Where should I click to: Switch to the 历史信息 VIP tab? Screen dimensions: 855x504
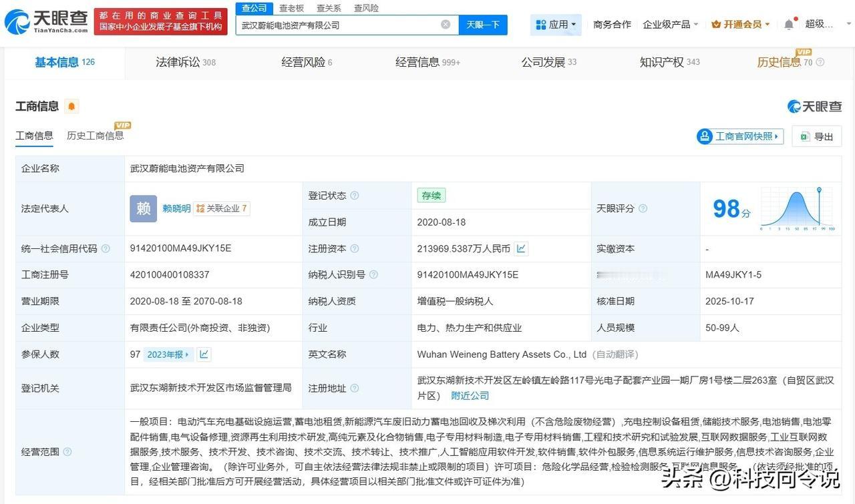[x=785, y=62]
